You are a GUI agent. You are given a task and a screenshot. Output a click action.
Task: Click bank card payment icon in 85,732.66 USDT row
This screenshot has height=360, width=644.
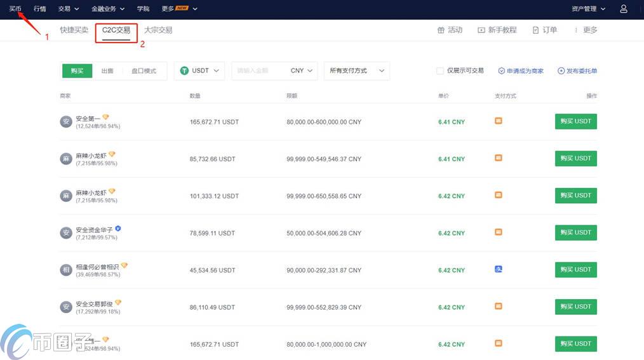tap(498, 158)
